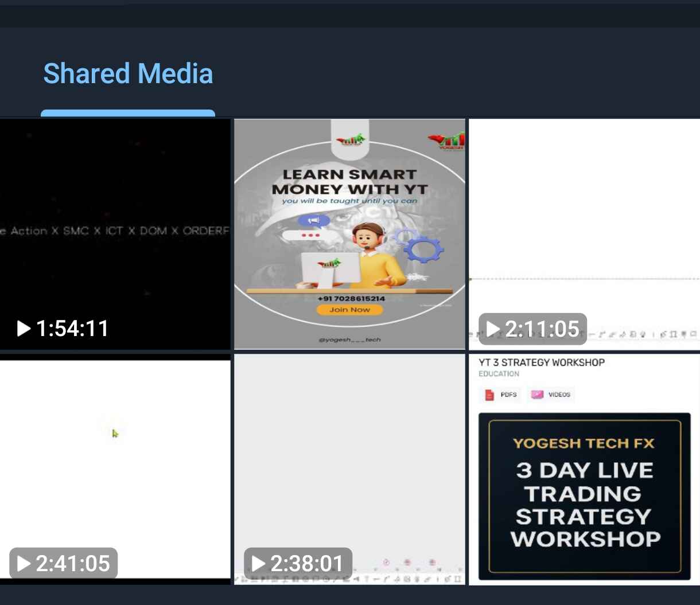Viewport: 700px width, 605px height.
Task: Play the 2:41:05 recorded video
Action: pos(24,563)
